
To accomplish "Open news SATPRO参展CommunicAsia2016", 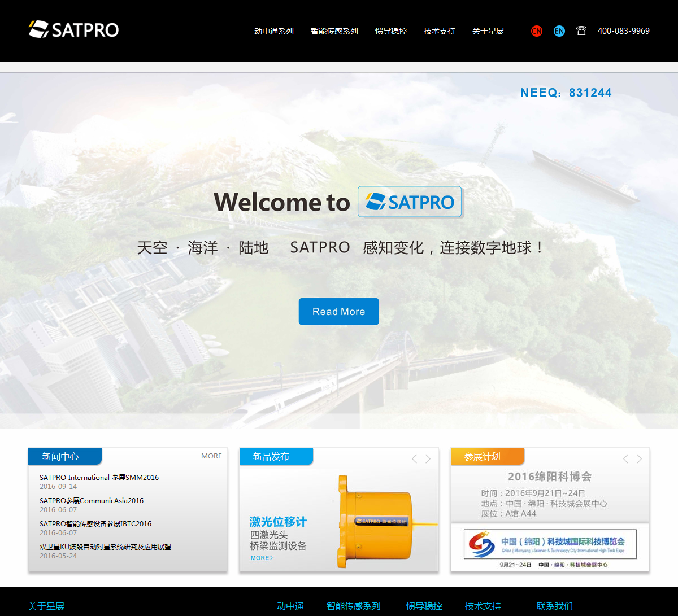I will tap(92, 500).
